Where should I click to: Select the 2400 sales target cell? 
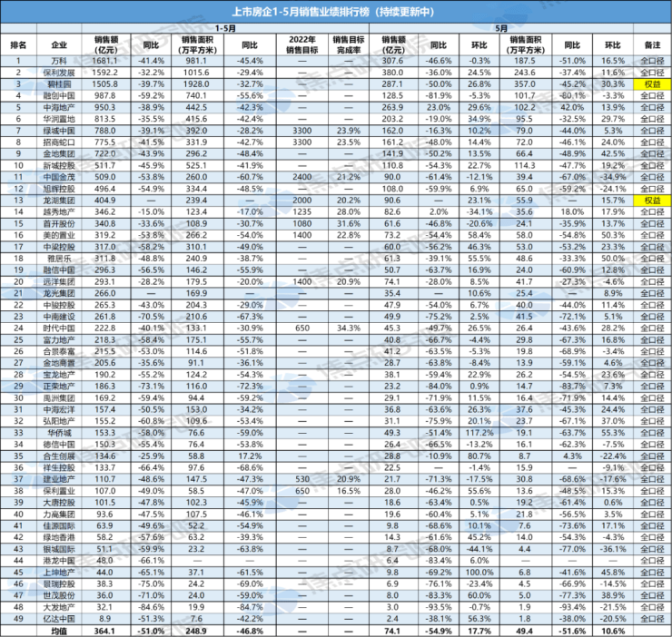pos(302,177)
